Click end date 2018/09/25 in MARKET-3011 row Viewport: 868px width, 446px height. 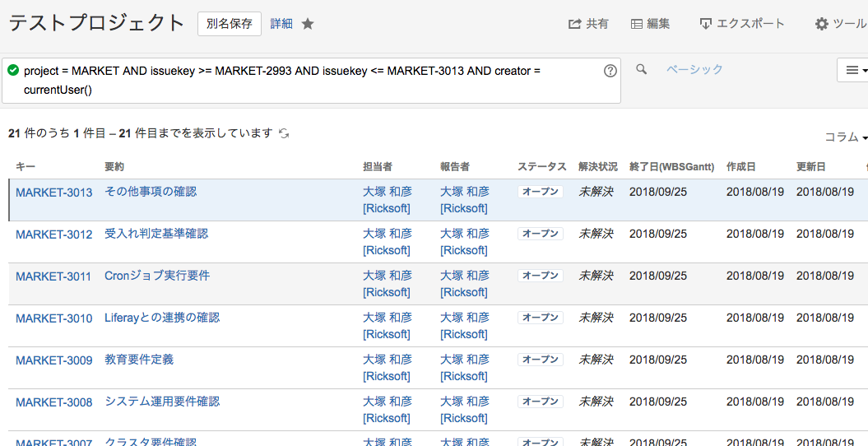pyautogui.click(x=658, y=276)
